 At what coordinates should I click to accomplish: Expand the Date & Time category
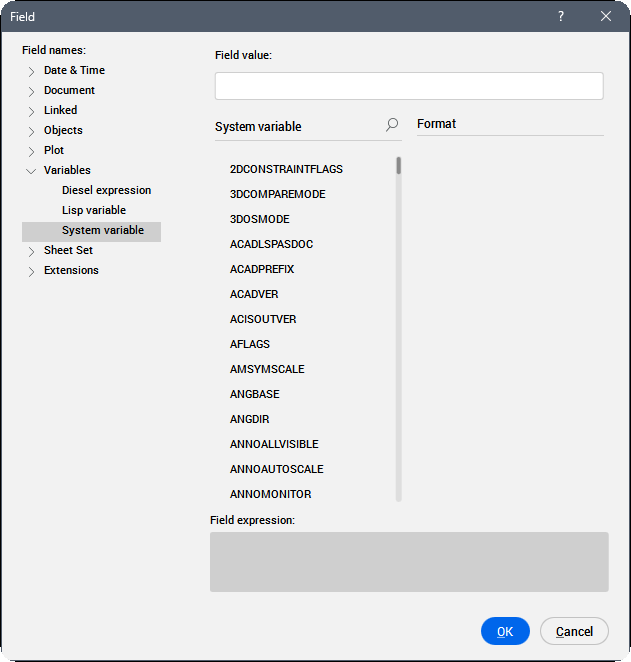click(31, 71)
